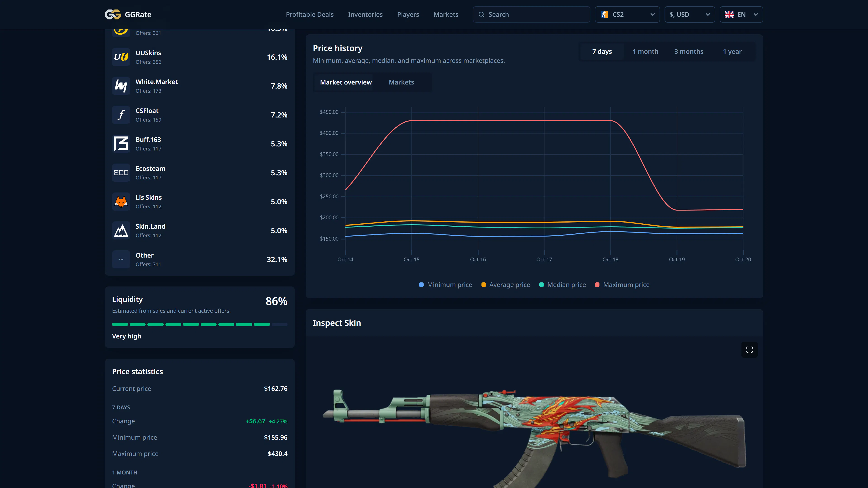
Task: Open the USD currency dropdown
Action: (x=689, y=14)
